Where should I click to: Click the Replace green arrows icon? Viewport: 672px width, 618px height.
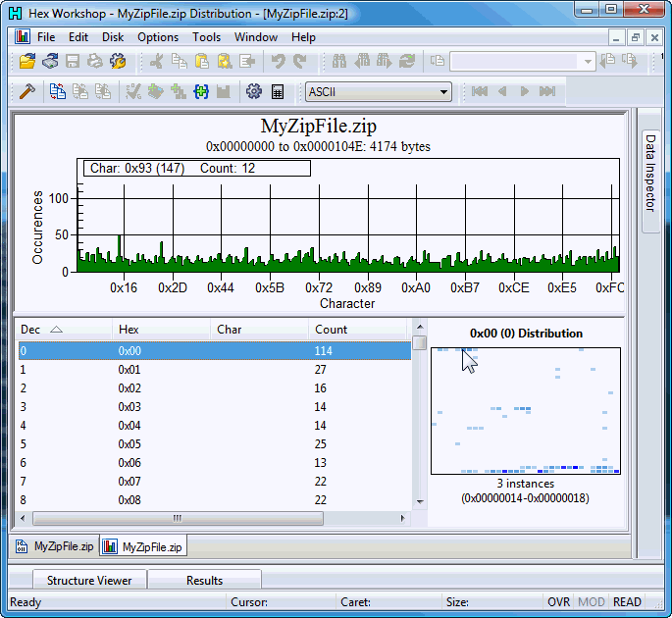(407, 61)
